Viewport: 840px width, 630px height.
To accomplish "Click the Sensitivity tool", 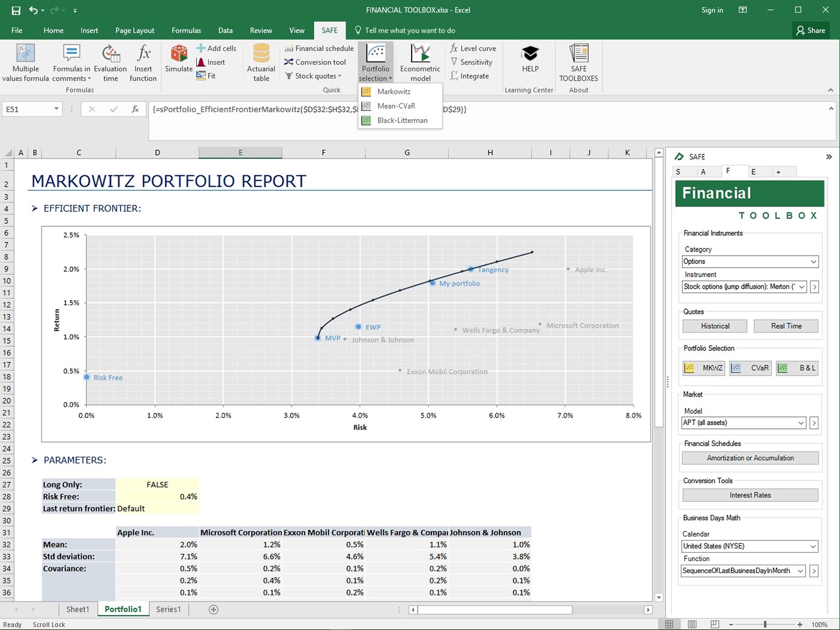I will point(471,62).
